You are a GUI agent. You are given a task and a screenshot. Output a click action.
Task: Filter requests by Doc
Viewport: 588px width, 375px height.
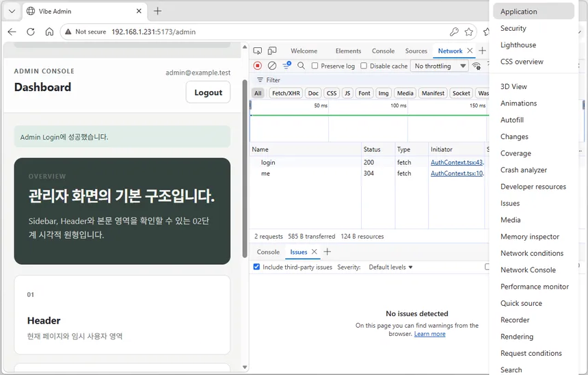point(314,93)
